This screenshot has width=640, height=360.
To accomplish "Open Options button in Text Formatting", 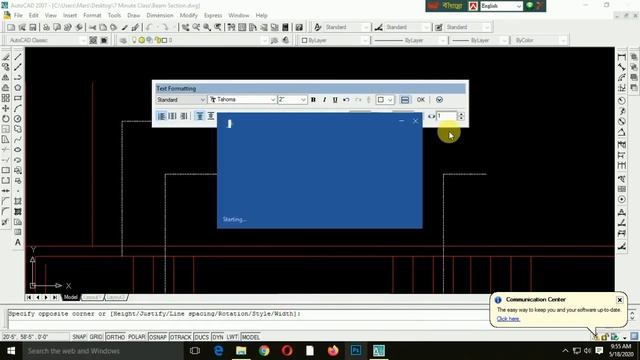I will point(439,100).
